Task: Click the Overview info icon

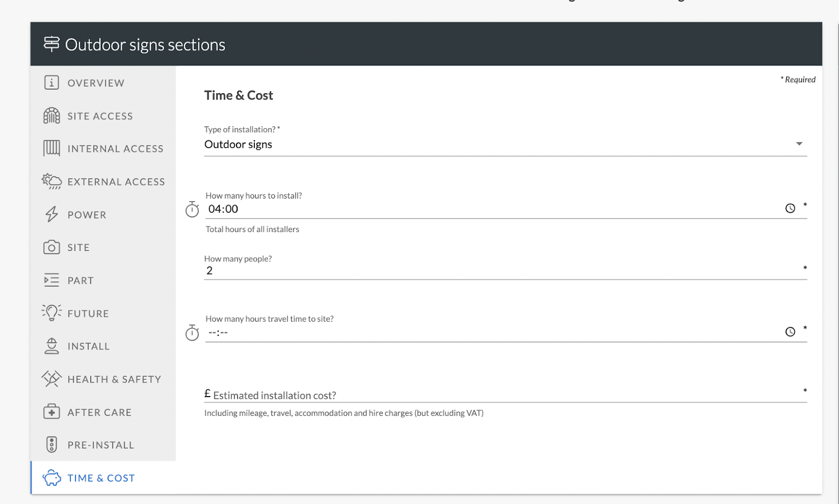Action: [51, 83]
